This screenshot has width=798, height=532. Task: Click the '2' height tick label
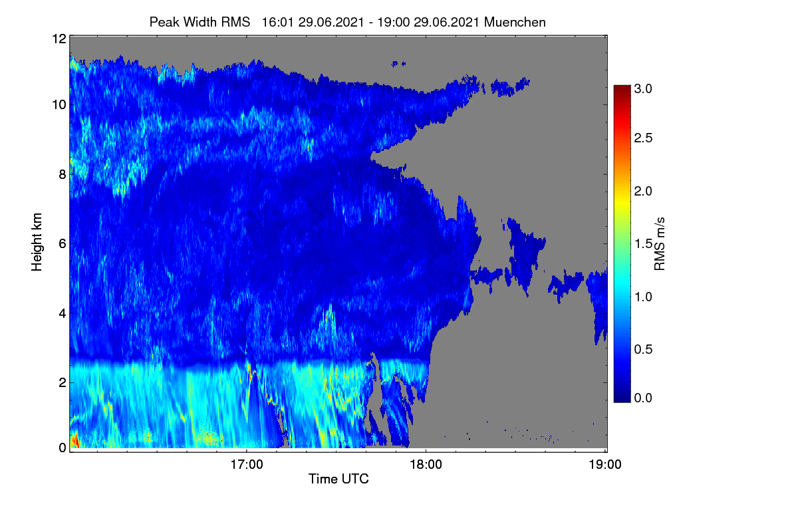pyautogui.click(x=63, y=382)
